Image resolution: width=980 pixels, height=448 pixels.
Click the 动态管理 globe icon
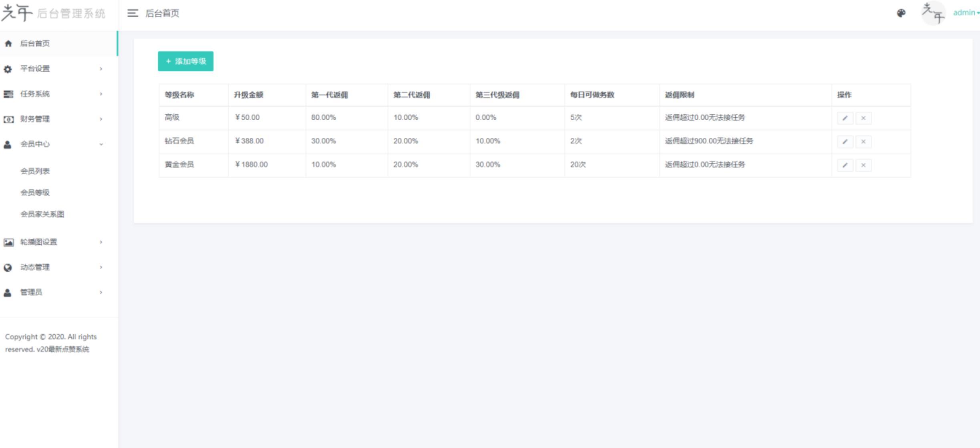[8, 268]
